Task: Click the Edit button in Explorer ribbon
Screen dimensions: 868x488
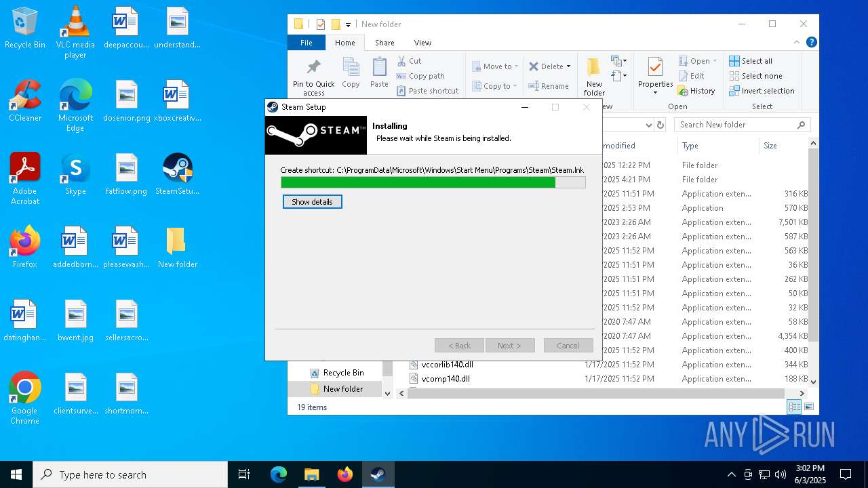Action: tap(691, 76)
